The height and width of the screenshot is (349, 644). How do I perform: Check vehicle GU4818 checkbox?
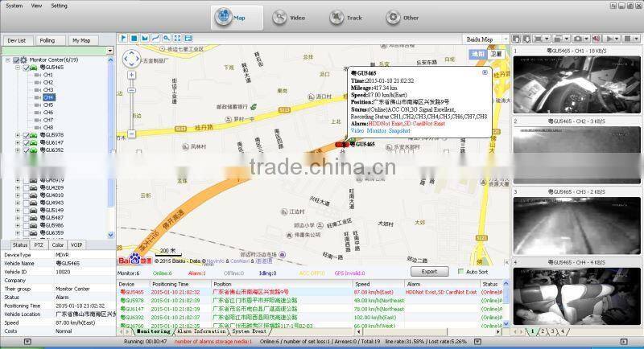click(x=26, y=195)
